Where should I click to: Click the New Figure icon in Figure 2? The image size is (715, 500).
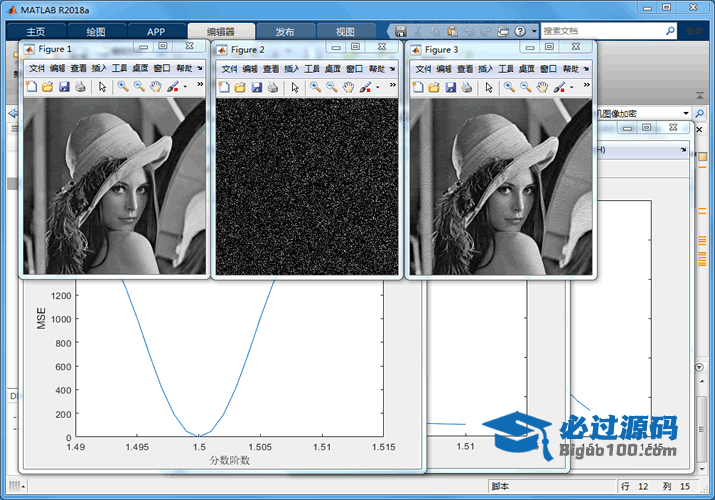click(224, 87)
